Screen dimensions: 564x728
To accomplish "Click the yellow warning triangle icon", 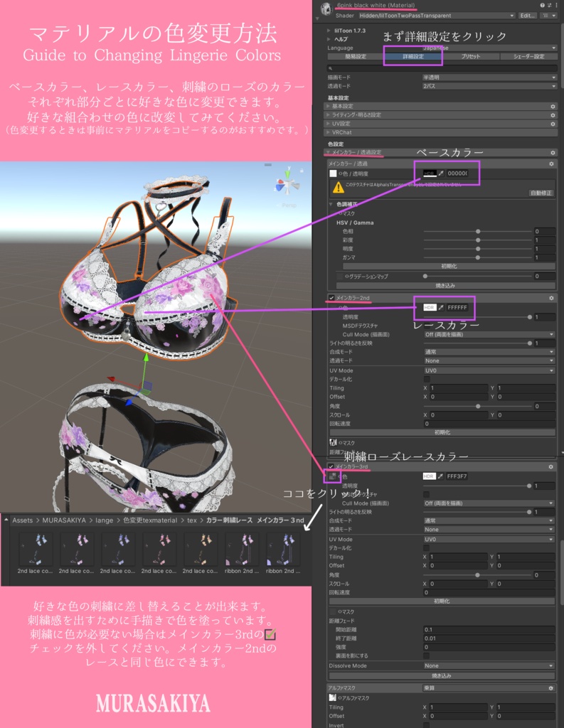I will [x=339, y=187].
